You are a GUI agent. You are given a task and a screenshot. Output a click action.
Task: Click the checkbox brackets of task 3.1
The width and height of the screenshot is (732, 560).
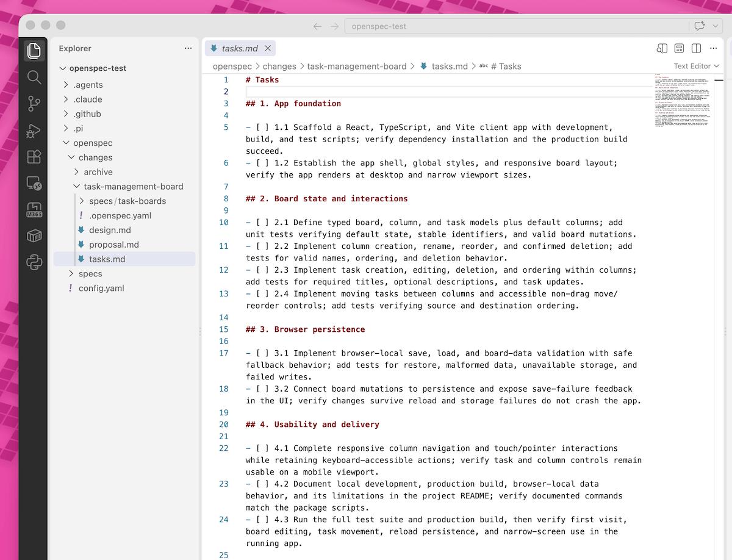[262, 353]
